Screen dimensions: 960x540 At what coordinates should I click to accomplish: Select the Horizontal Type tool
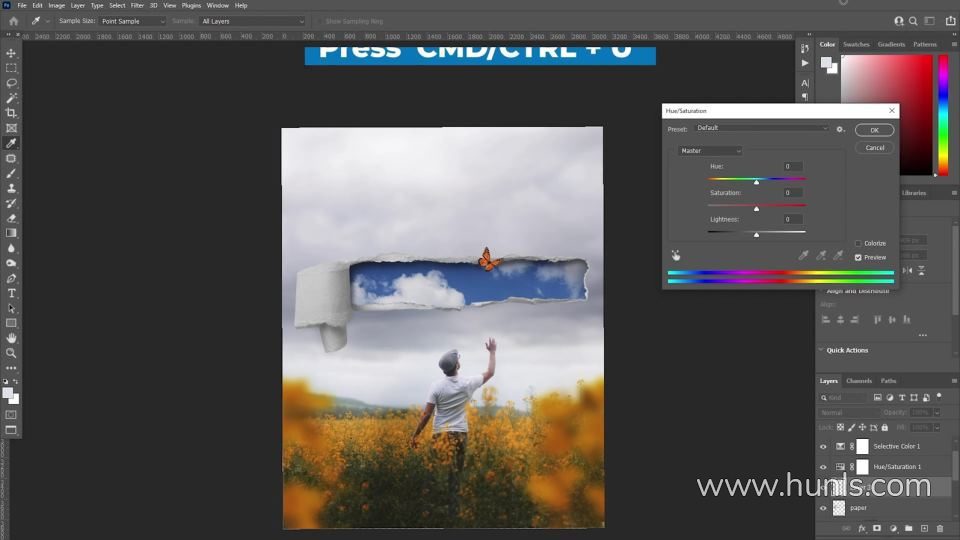point(11,293)
